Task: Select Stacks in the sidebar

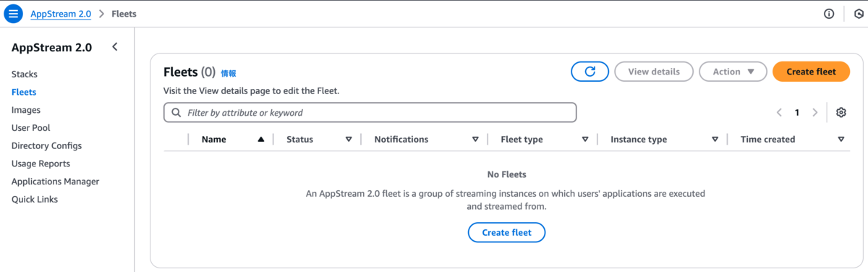Action: [x=25, y=74]
